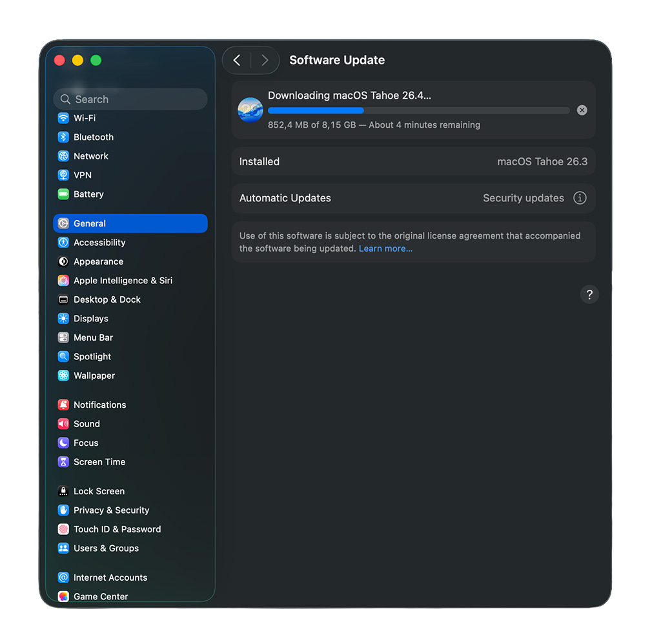Screen dimensions: 661x644
Task: Open Users & Groups settings label
Action: tap(106, 548)
